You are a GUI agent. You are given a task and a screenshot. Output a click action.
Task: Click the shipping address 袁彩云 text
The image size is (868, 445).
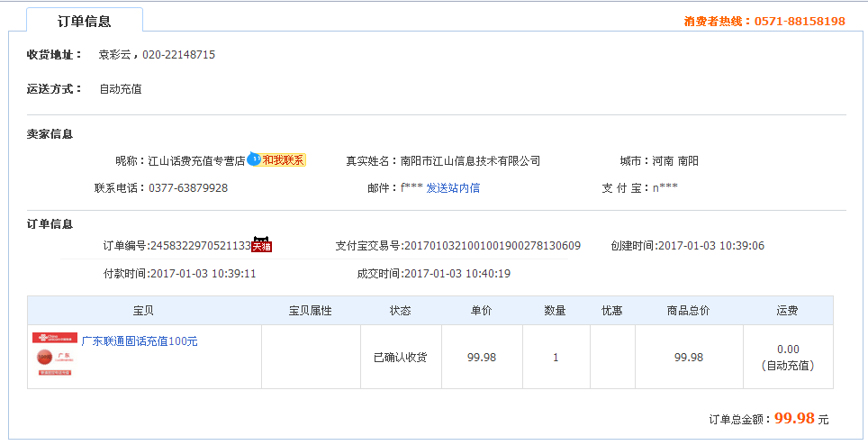click(116, 55)
